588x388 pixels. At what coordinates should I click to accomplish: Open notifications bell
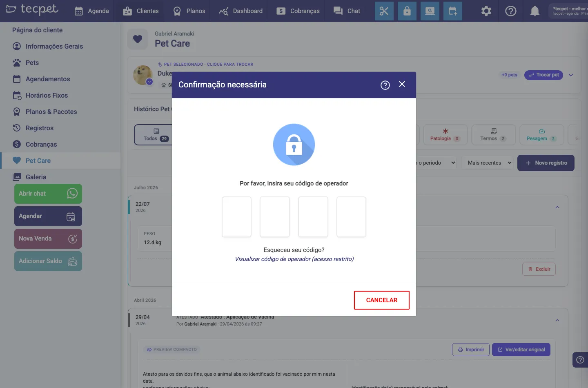(535, 11)
